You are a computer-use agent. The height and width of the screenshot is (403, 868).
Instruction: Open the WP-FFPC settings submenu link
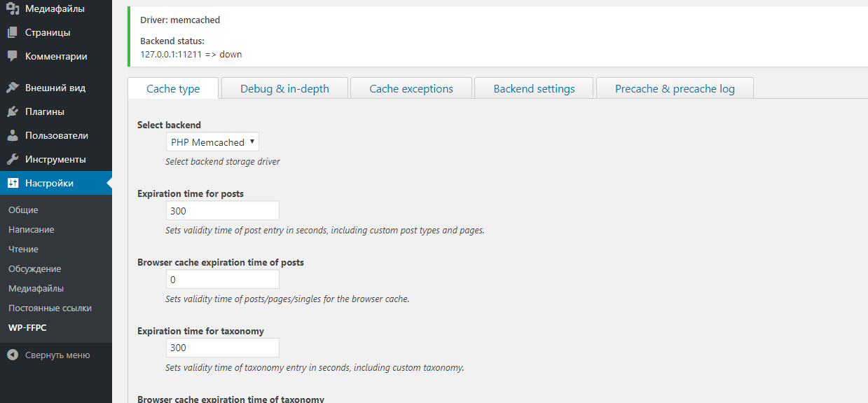point(27,327)
